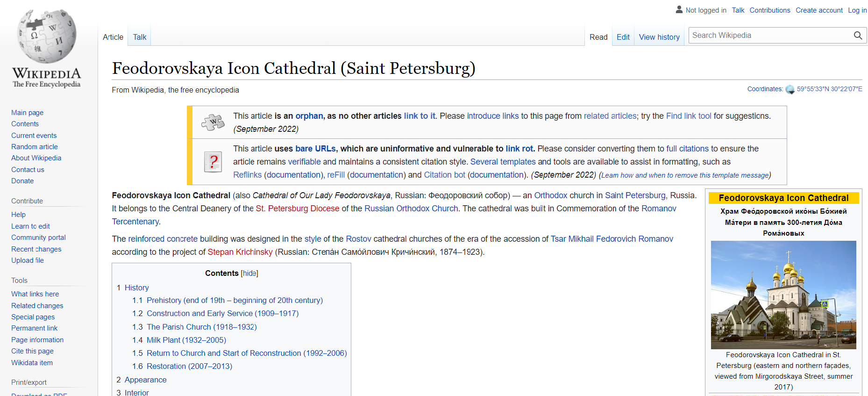This screenshot has height=396, width=868.
Task: Open the link rot link
Action: click(x=519, y=149)
